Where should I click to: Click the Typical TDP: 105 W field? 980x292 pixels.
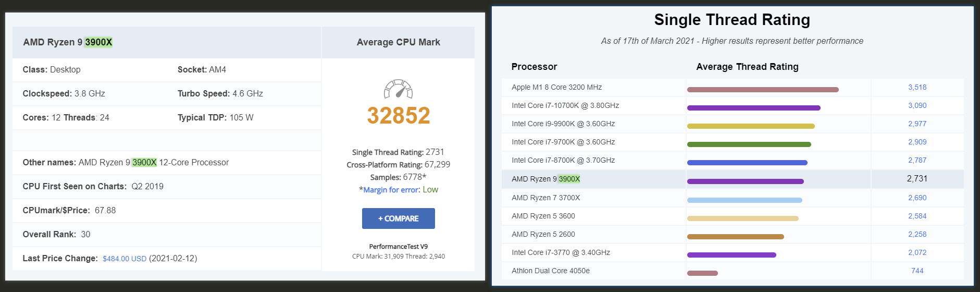215,117
